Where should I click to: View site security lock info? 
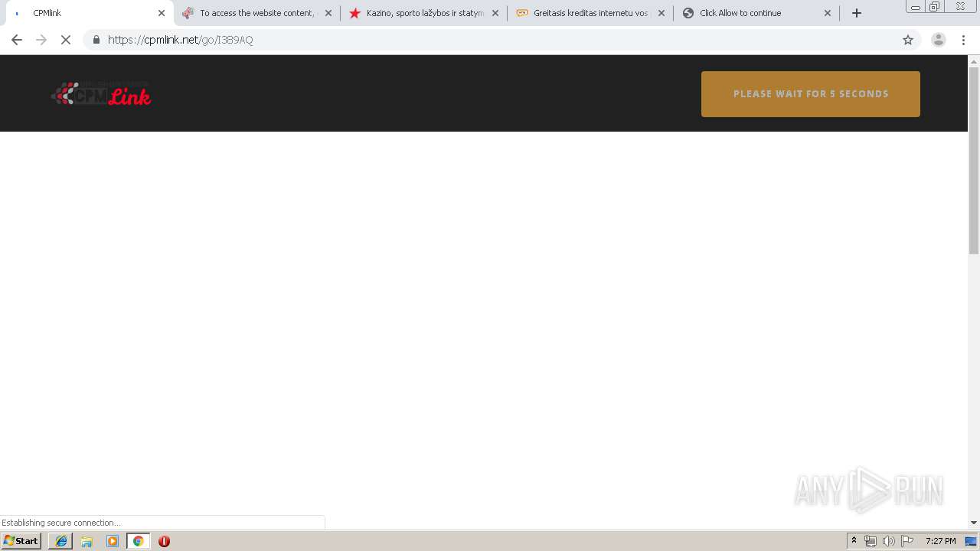[96, 40]
